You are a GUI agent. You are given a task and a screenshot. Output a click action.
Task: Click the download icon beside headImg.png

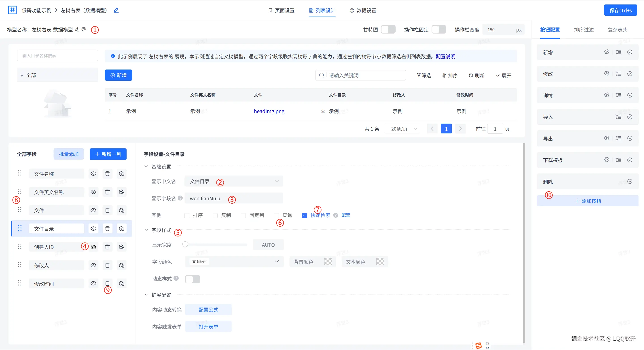click(x=323, y=111)
